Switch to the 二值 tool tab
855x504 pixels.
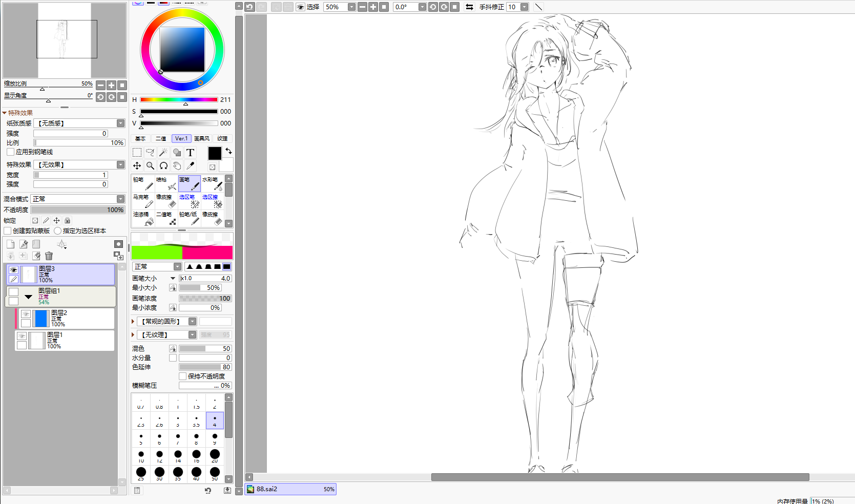(161, 138)
